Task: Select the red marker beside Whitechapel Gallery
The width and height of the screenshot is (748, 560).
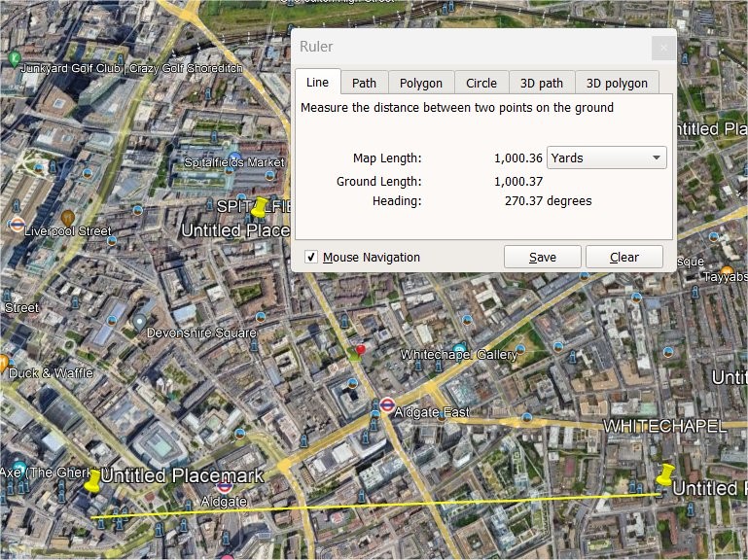Action: point(361,350)
